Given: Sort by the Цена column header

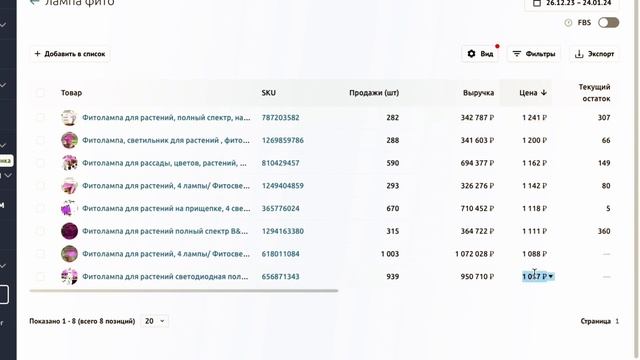Looking at the screenshot, I should 533,93.
